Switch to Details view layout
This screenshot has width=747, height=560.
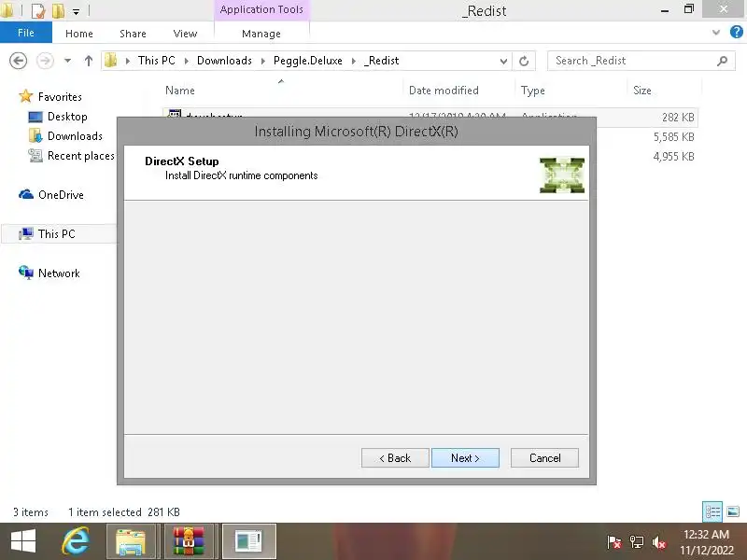click(712, 511)
